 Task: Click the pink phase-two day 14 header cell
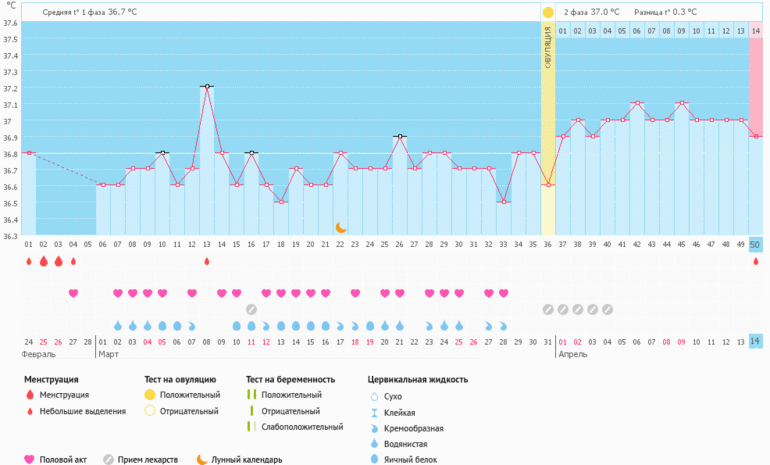point(756,31)
